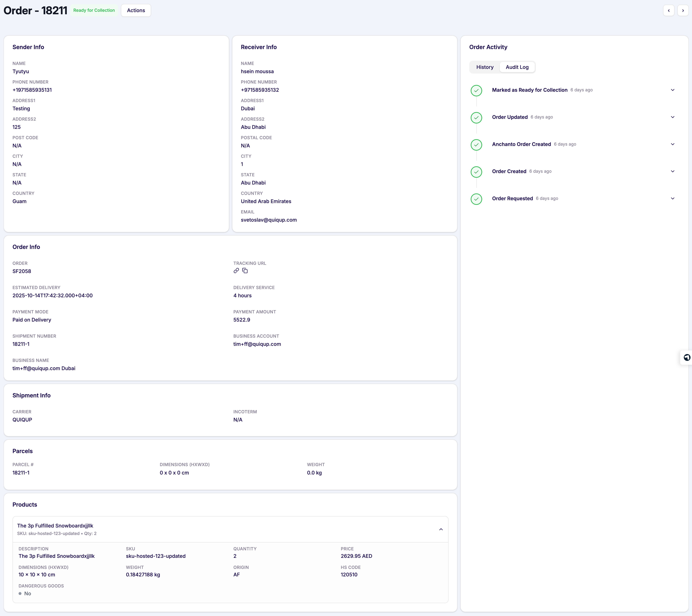Expand Order Updated activity details
692x616 pixels.
673,117
